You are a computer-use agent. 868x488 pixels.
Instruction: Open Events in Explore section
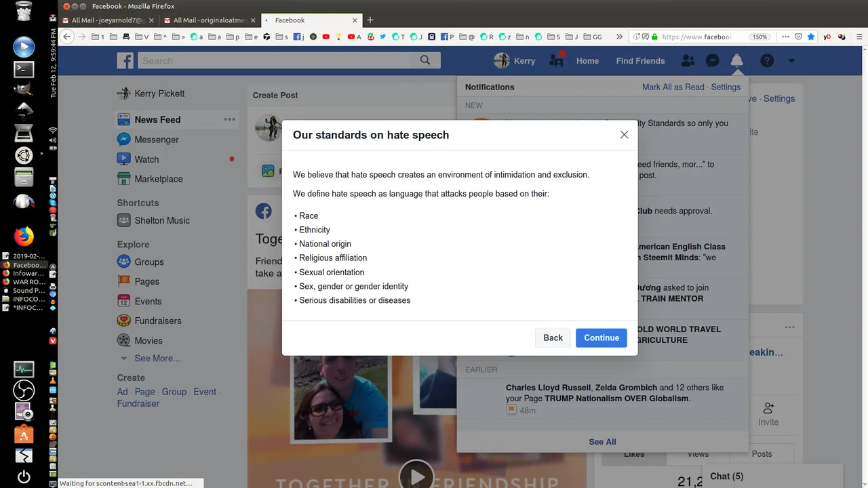click(148, 301)
